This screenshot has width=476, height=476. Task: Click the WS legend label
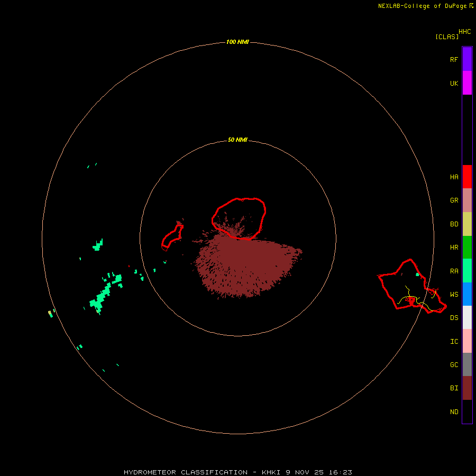(454, 295)
